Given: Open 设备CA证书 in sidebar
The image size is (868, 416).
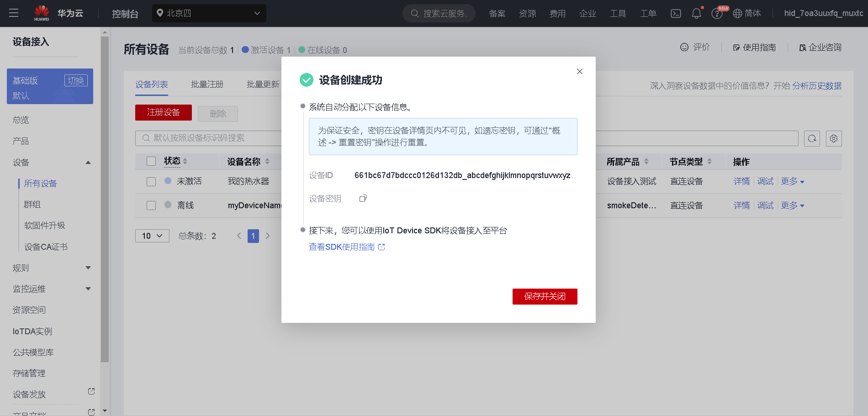Looking at the screenshot, I should tap(46, 247).
